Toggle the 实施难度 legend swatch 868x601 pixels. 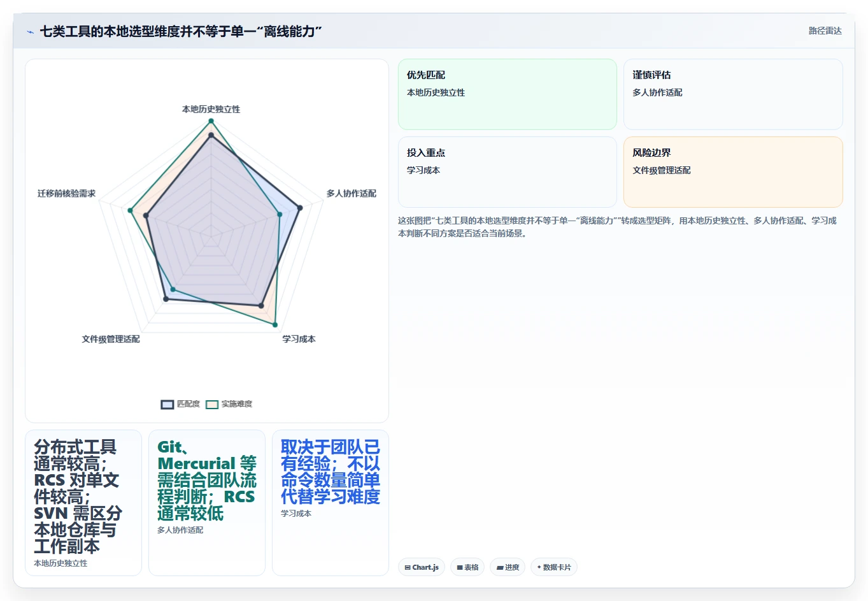click(212, 404)
